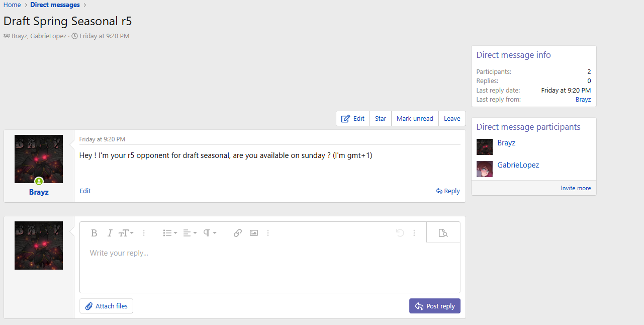Open Brayz link beside Last reply from
This screenshot has width=644, height=325.
tap(583, 100)
